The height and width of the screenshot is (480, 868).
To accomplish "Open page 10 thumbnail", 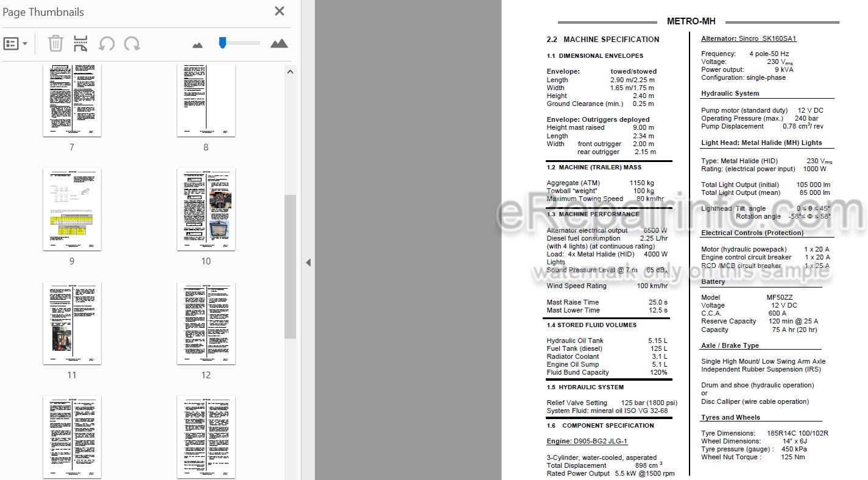I will click(206, 210).
